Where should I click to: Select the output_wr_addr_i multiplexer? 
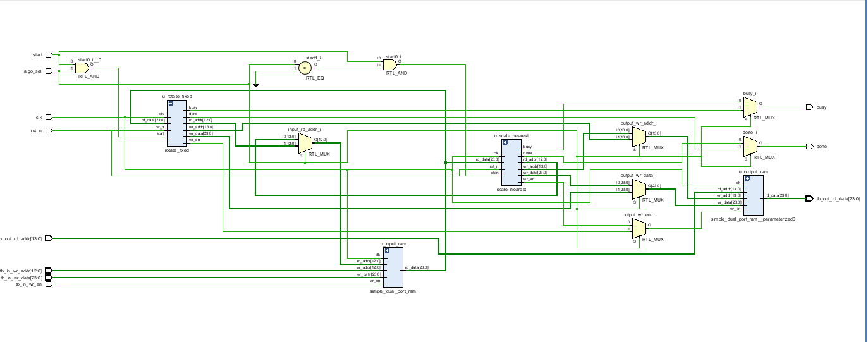point(639,137)
